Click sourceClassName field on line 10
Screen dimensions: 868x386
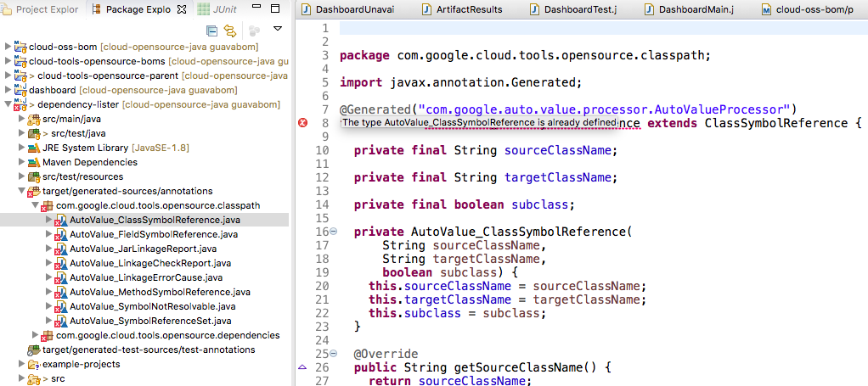coord(556,149)
